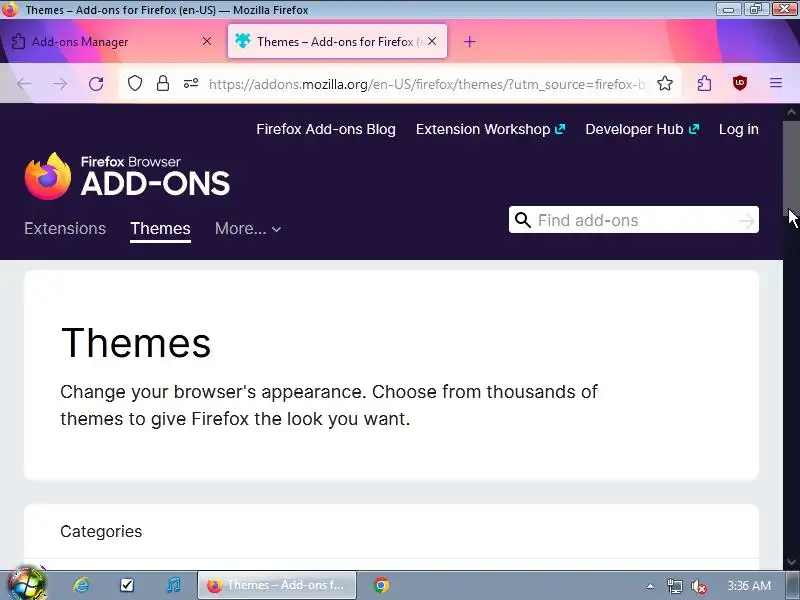This screenshot has height=600, width=800.
Task: Expand the More... dropdown menu
Action: pos(248,229)
